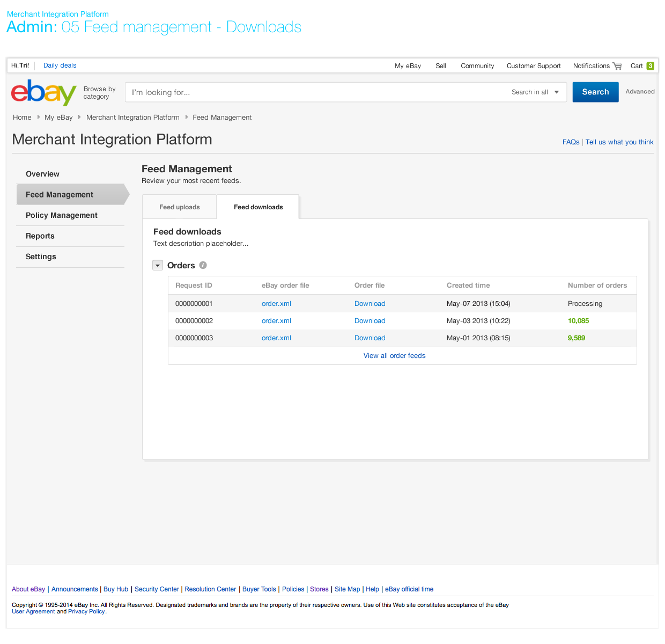This screenshot has height=644, width=665.
Task: Open Stores footer link
Action: pos(319,589)
